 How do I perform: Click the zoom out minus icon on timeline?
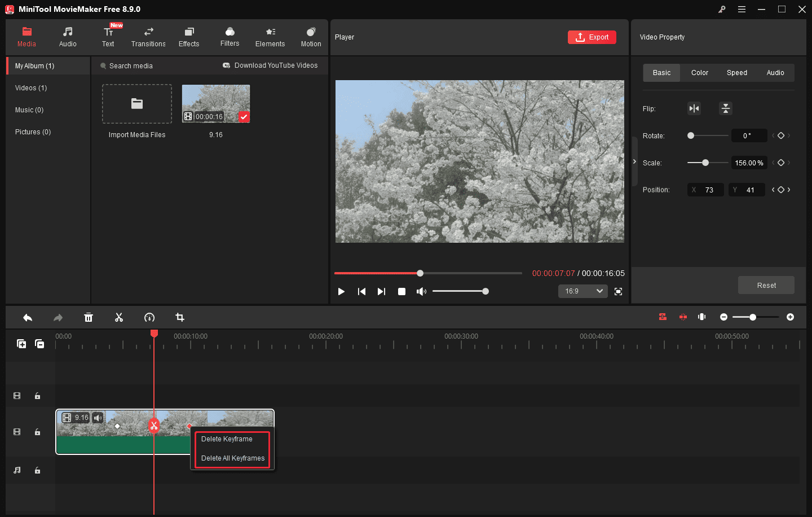pyautogui.click(x=723, y=317)
